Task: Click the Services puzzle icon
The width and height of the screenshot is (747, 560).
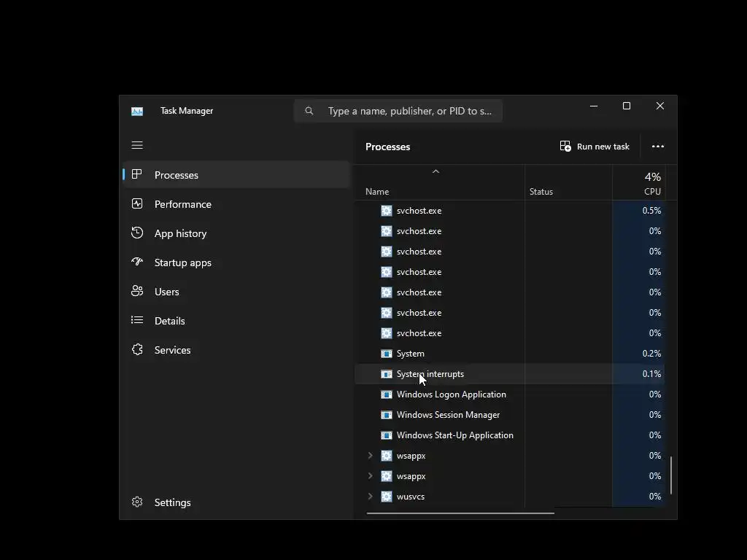Action: pyautogui.click(x=137, y=349)
